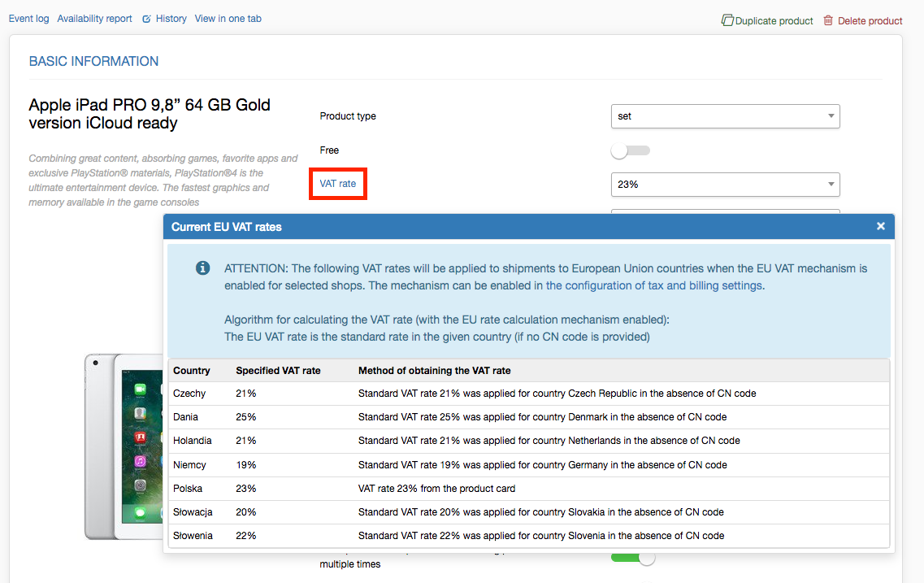Click the Netherlands method description text
This screenshot has height=583, width=924.
(549, 441)
